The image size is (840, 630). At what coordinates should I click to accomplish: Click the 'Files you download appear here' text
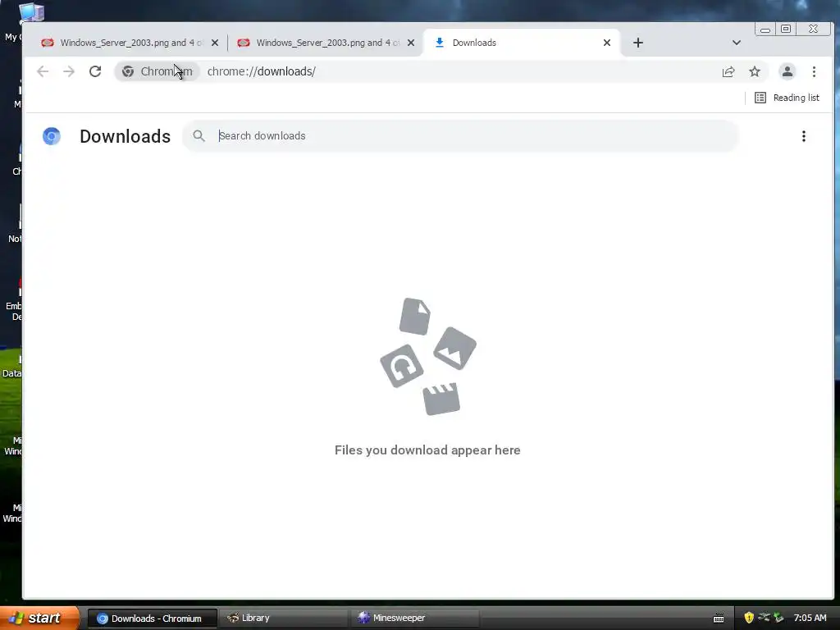(427, 450)
